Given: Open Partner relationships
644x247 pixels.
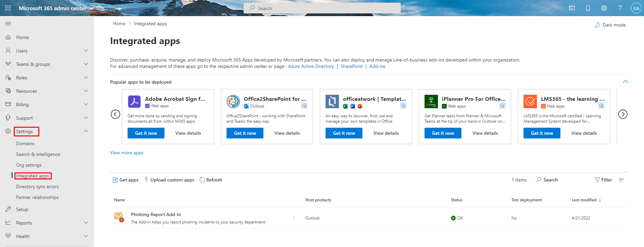Looking at the screenshot, I should tap(37, 197).
